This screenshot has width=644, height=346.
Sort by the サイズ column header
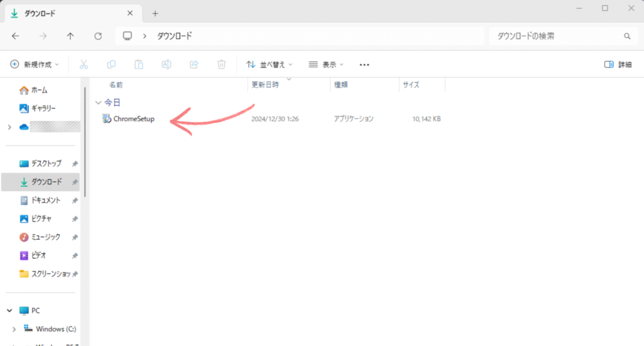point(411,85)
